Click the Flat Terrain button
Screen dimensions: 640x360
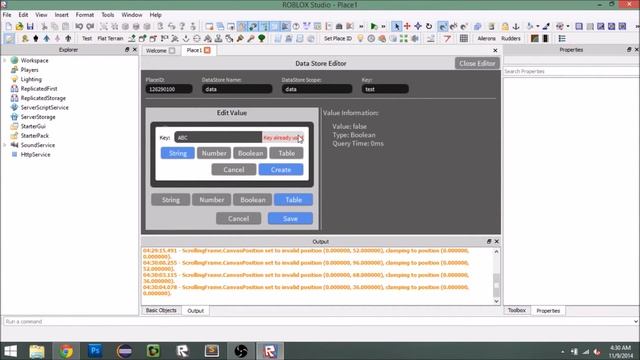[x=110, y=38]
